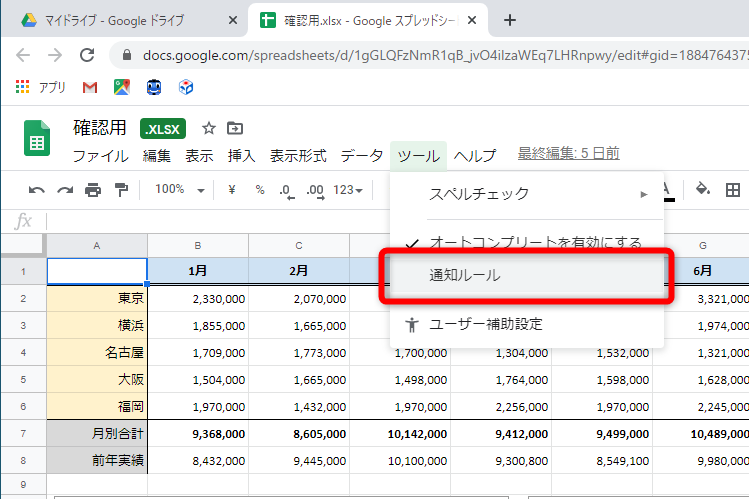Select column G header

702,245
